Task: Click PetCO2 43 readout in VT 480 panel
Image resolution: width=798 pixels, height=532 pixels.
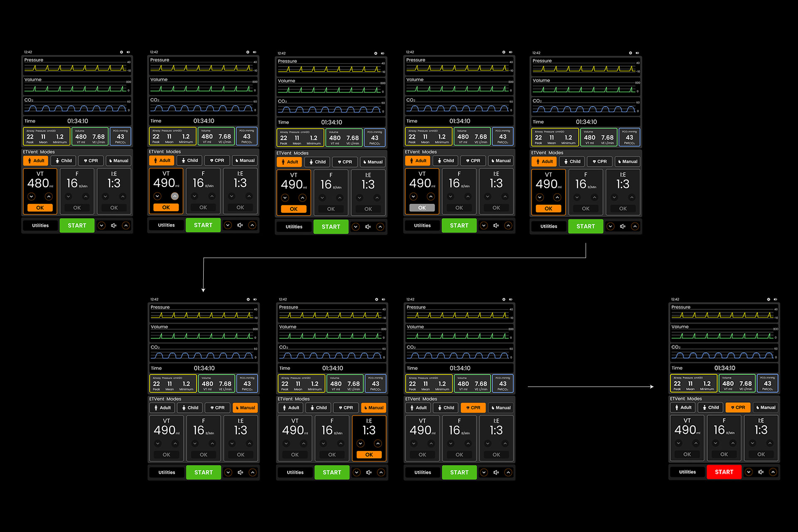Action: pos(121,137)
